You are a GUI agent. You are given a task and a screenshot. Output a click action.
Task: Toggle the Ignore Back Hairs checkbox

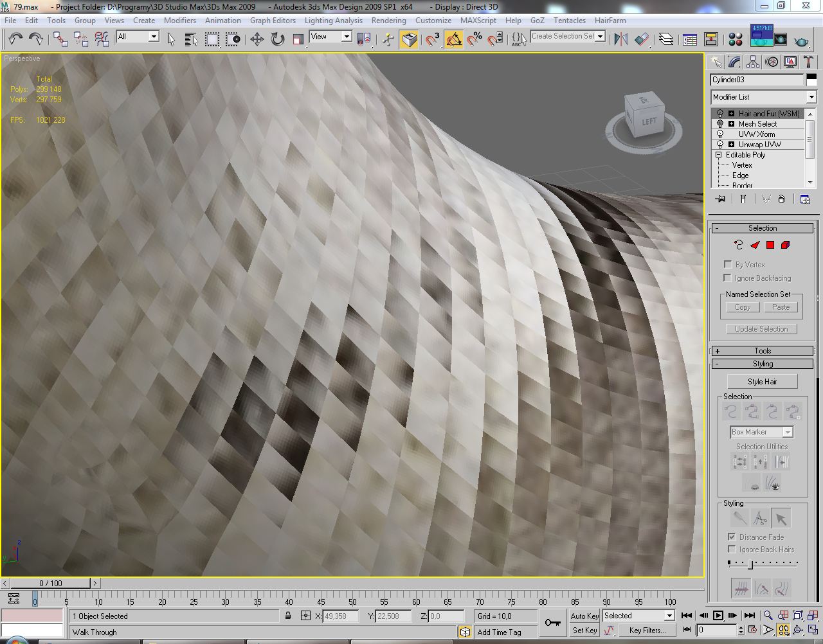pos(732,549)
